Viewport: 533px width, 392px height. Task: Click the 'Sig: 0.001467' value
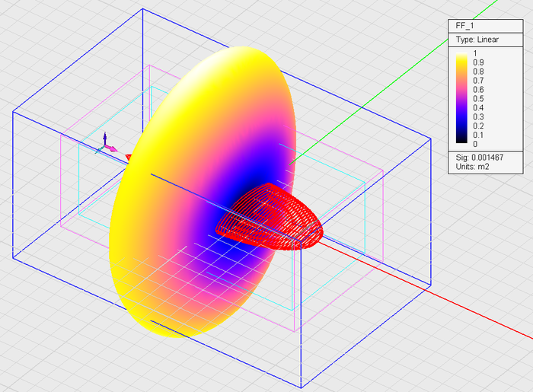click(480, 158)
